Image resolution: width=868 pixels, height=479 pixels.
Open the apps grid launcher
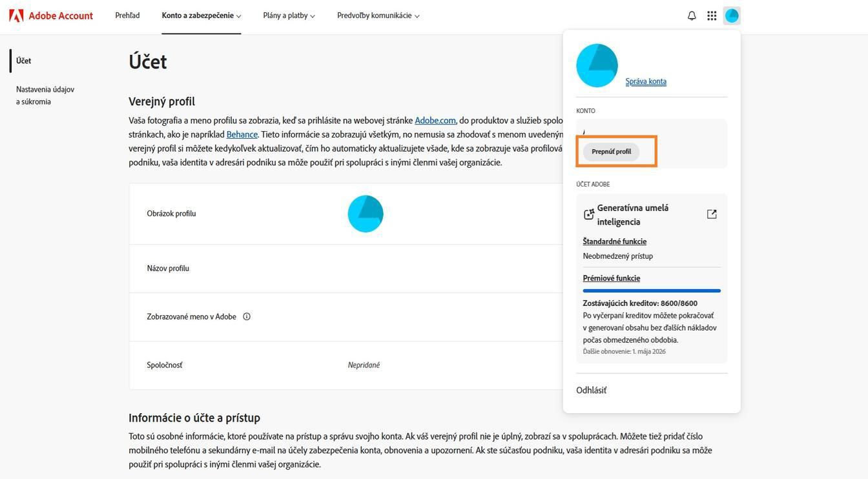712,15
